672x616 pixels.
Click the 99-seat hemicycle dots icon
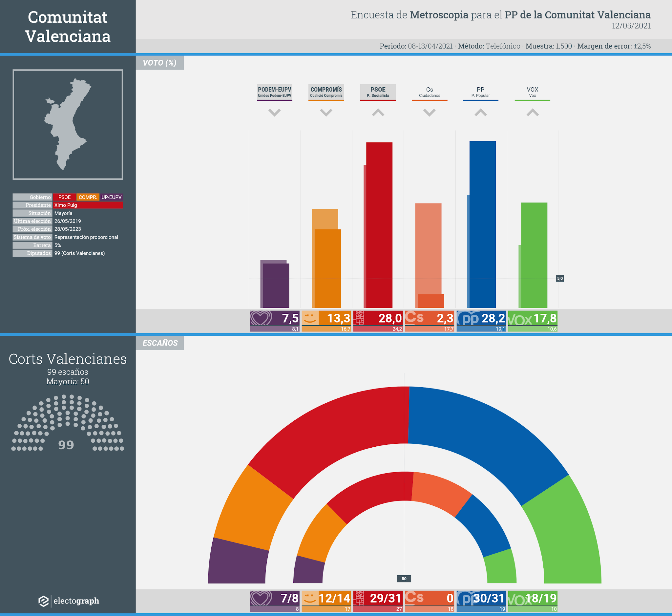[x=68, y=423]
